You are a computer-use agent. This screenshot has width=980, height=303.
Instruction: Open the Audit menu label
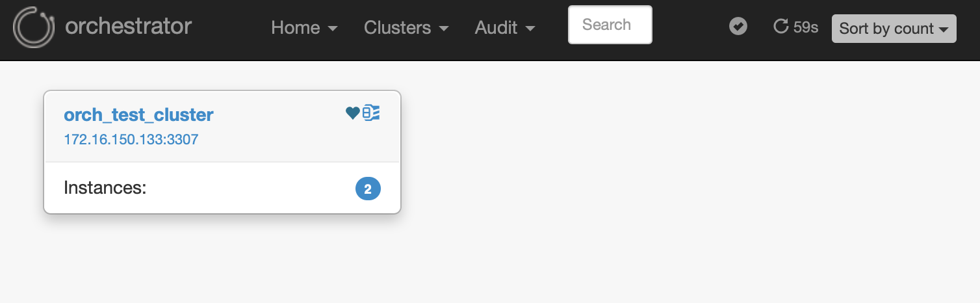(x=496, y=28)
